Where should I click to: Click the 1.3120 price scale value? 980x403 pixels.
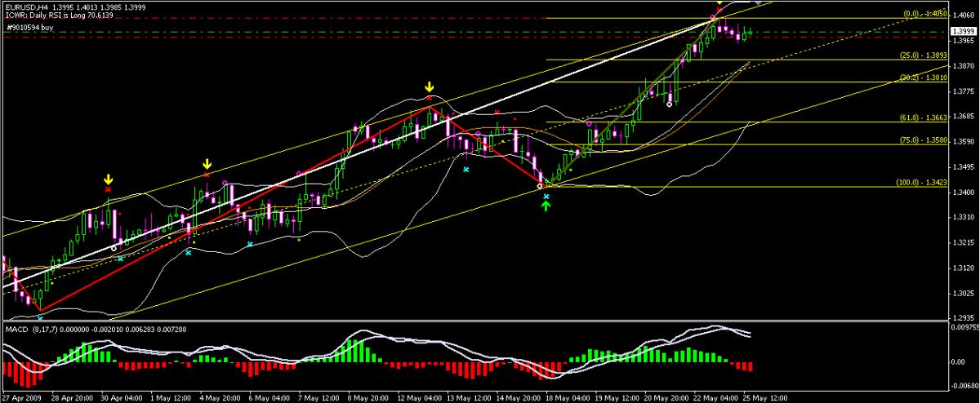[x=964, y=268]
